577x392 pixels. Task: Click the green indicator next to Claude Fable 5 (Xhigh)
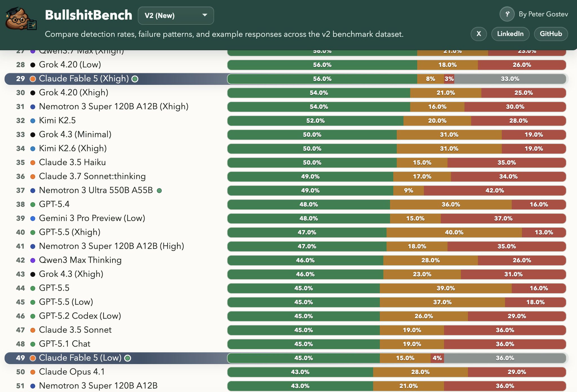click(x=135, y=79)
